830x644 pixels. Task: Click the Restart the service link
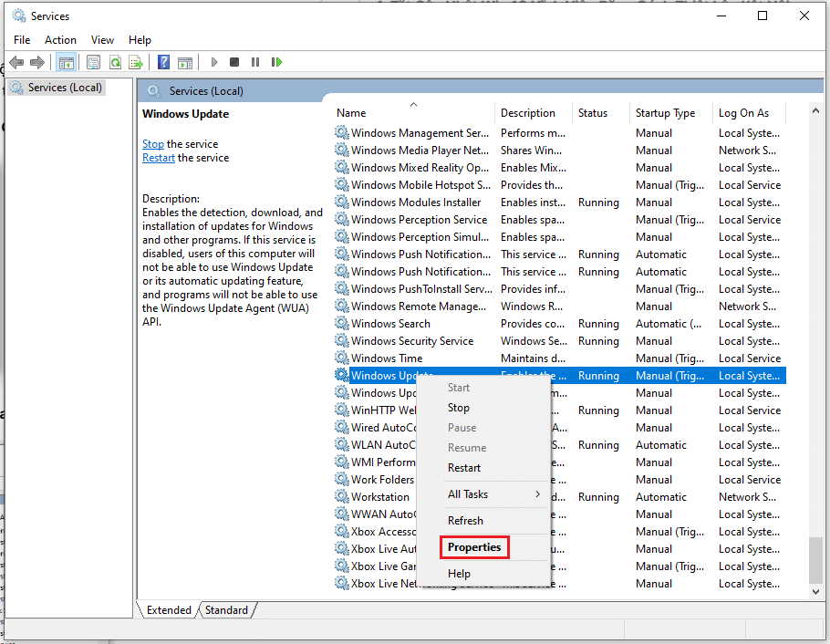coord(159,158)
